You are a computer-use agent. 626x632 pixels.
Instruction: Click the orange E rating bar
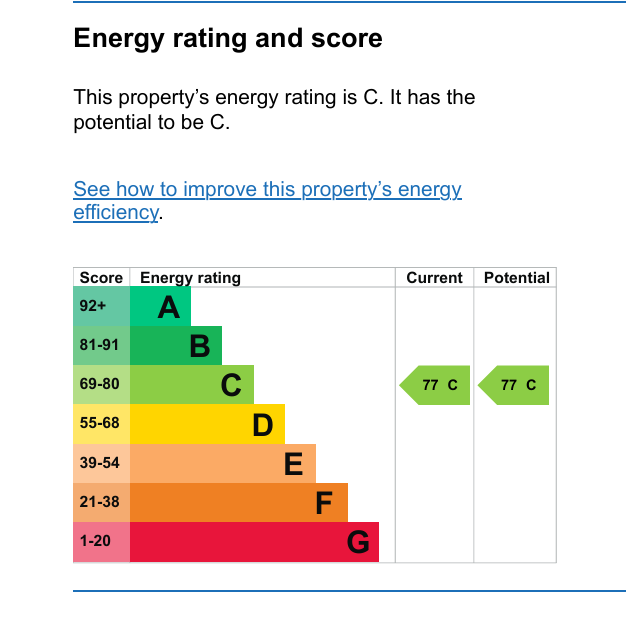[223, 464]
